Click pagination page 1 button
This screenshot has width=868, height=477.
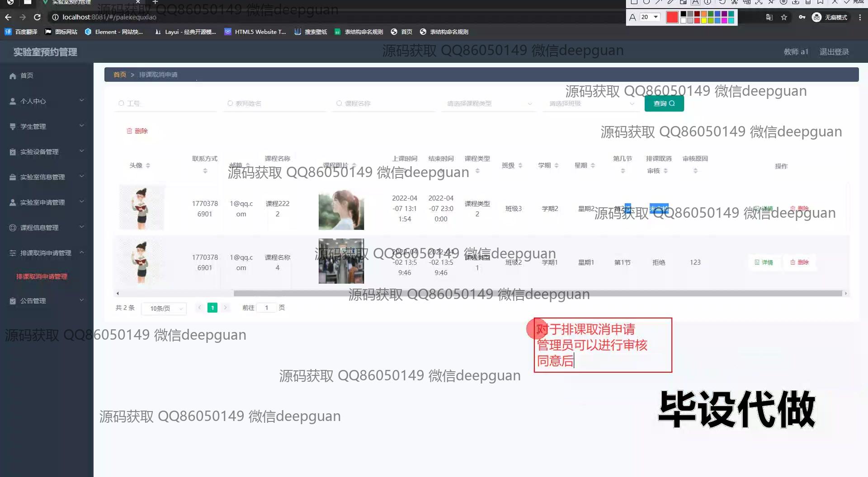[x=212, y=308]
